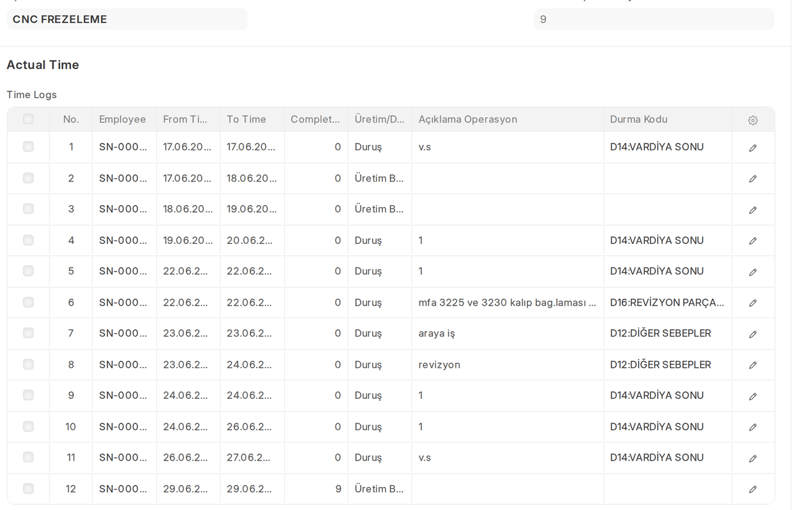Open the edit pencil for row 6
The height and width of the screenshot is (510, 812).
point(752,303)
